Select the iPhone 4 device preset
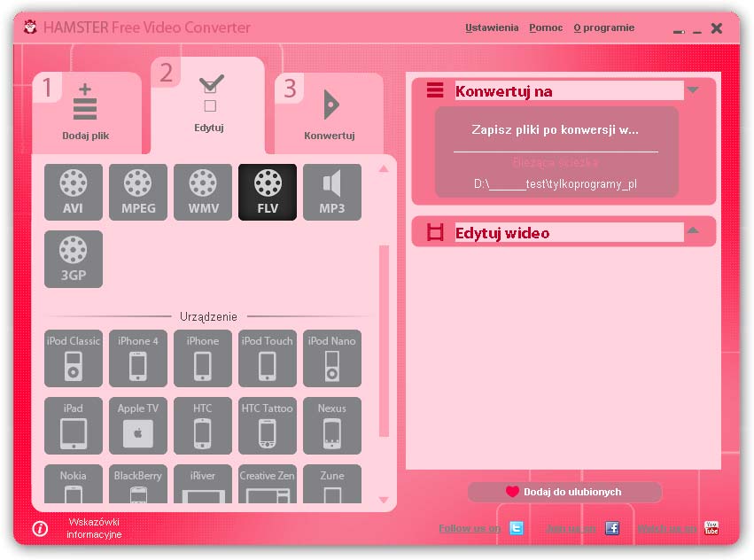The image size is (754, 560). point(138,358)
